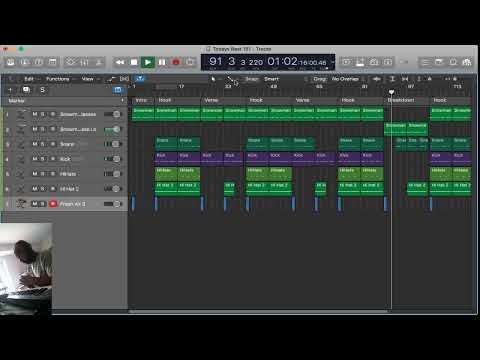Screen dimensions: 480x360
Task: Solo the Snare track
Action: coord(43,144)
